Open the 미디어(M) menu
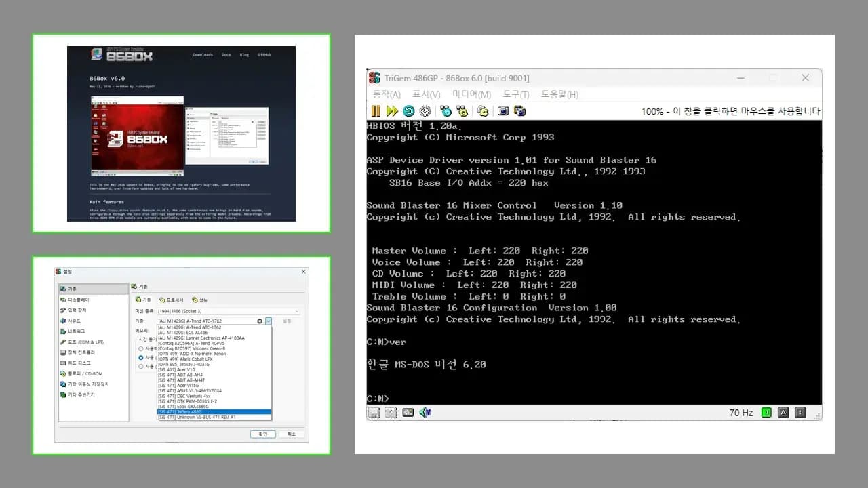The image size is (868, 488). (472, 94)
